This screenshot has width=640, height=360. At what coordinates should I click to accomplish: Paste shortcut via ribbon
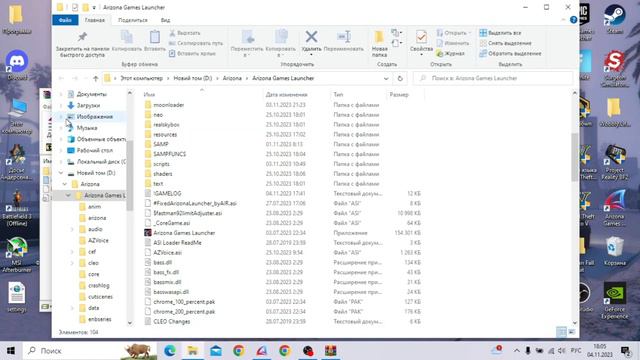click(192, 53)
